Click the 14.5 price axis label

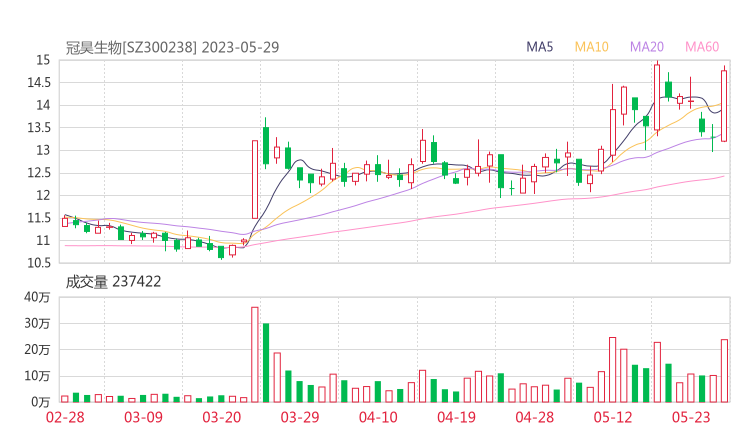coord(39,83)
